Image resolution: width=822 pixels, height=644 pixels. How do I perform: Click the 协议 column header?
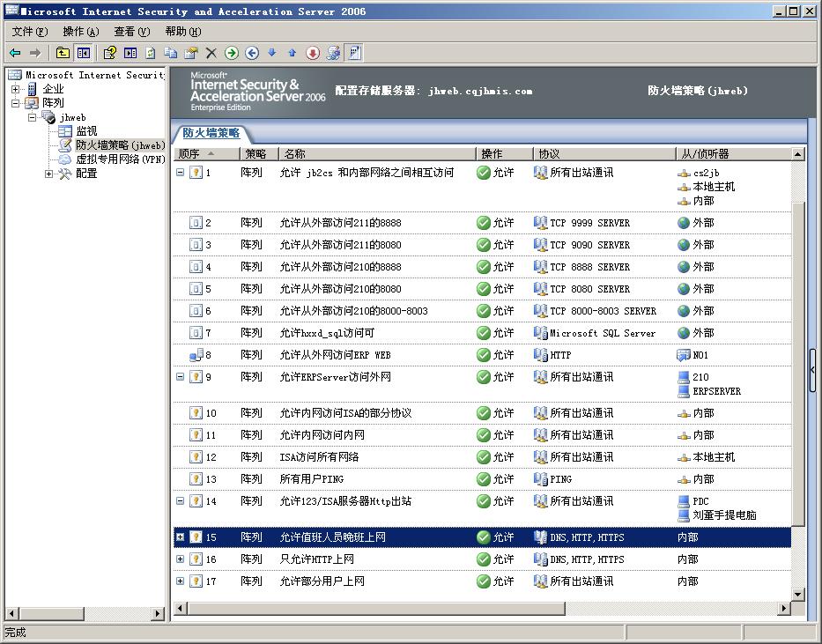pos(604,153)
